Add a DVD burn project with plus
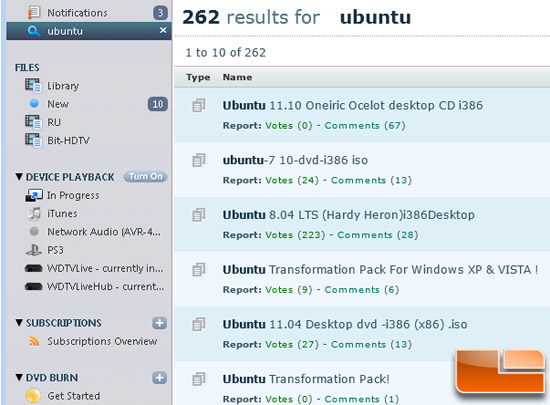 click(x=160, y=378)
